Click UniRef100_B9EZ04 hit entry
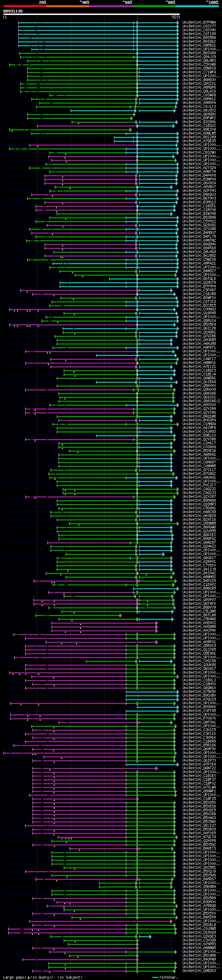 [199, 129]
